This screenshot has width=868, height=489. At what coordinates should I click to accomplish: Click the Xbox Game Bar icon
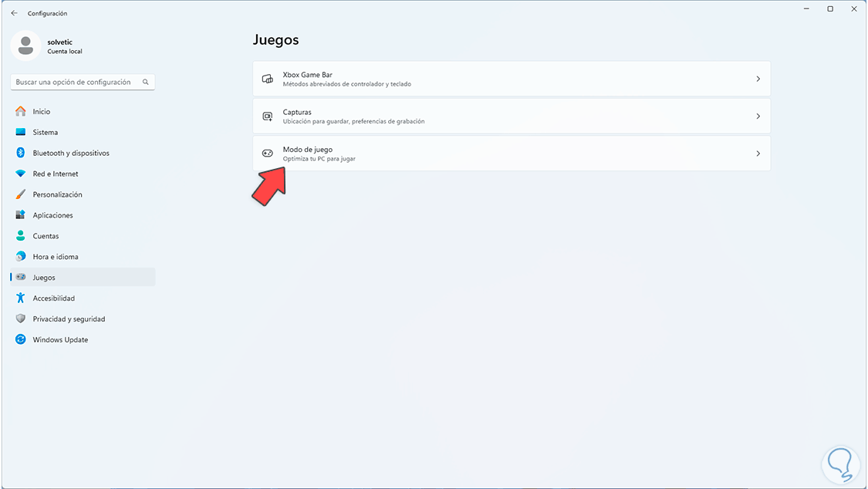[x=268, y=79]
